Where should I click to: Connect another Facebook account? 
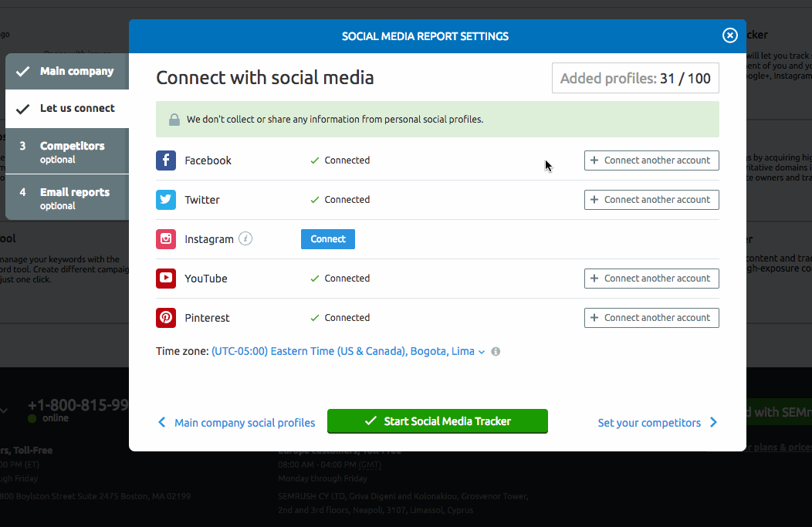click(651, 160)
